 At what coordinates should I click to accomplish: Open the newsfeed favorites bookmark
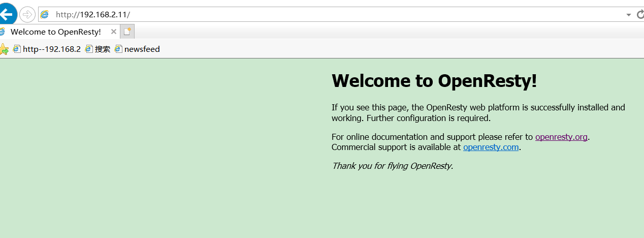coord(137,49)
